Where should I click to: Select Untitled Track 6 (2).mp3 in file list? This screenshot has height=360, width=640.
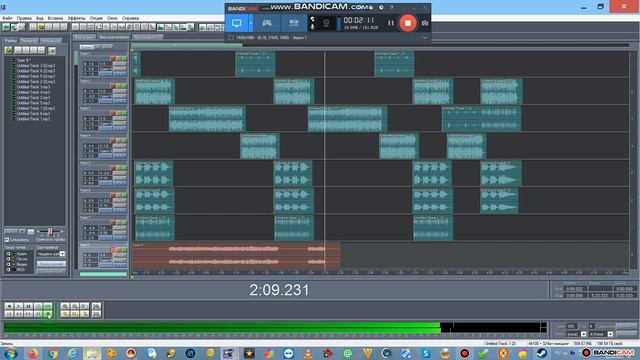(x=36, y=71)
